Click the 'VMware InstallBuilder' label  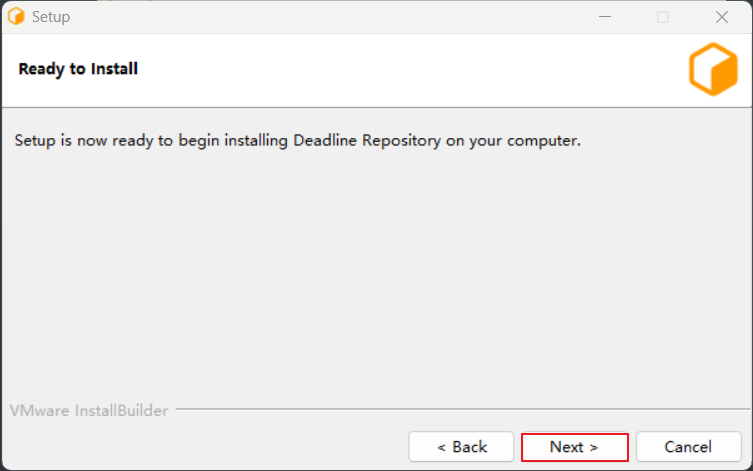(x=89, y=411)
